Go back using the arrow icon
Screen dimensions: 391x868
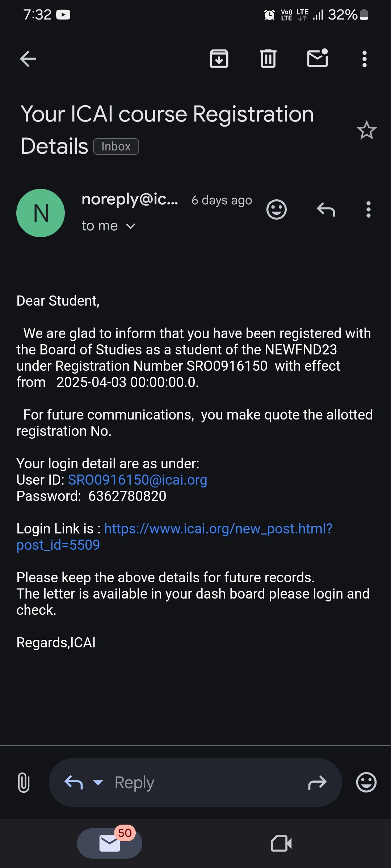28,59
